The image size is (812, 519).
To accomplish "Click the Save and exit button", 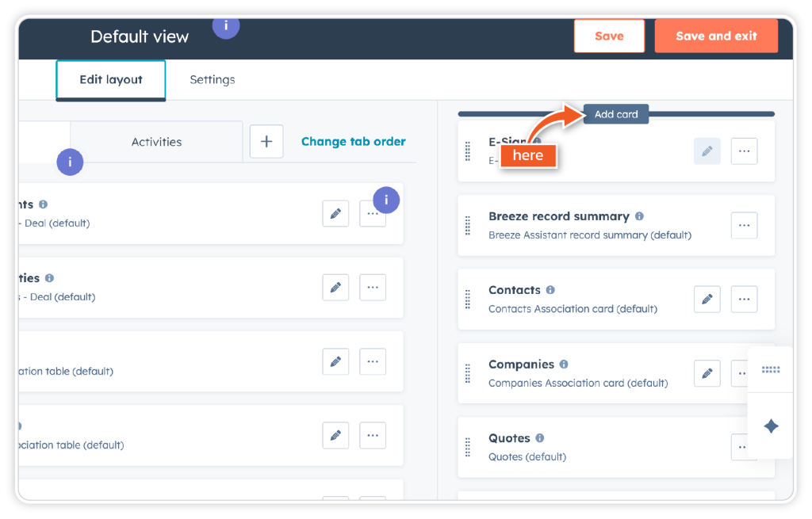I will click(716, 36).
